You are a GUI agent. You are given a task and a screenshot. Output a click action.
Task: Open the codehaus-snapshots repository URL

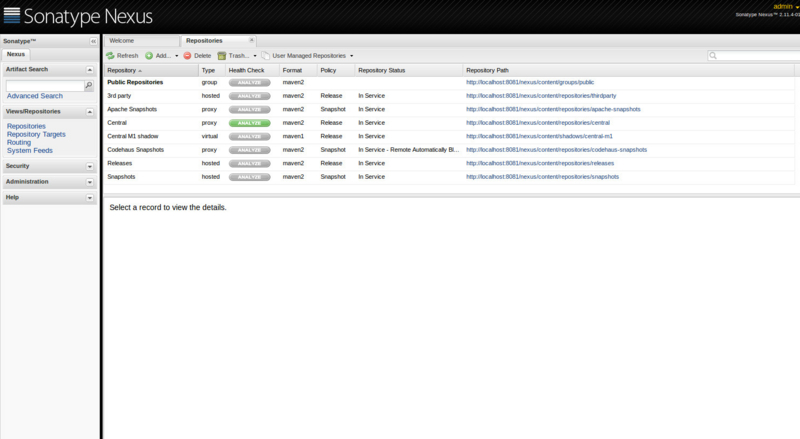coord(557,150)
